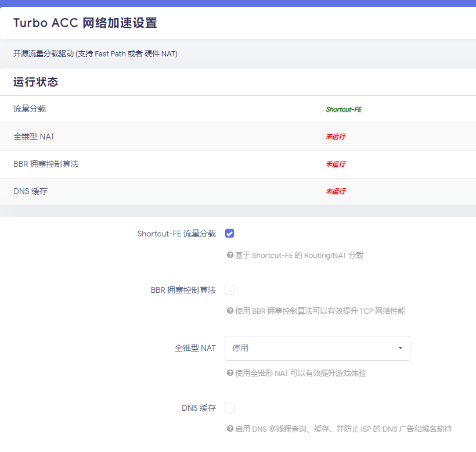Disable the Shortcut-FE 流量分载 checkbox
Viewport: 476px width, 452px height.
click(229, 233)
